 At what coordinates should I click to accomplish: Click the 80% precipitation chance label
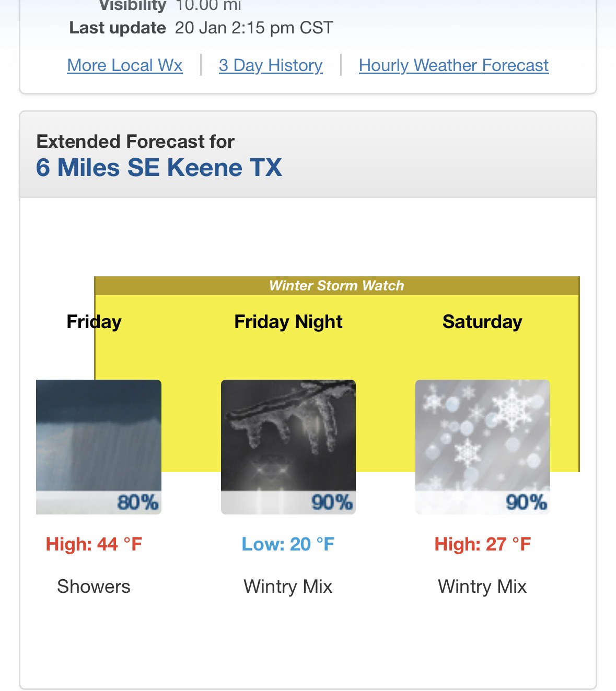pos(138,502)
